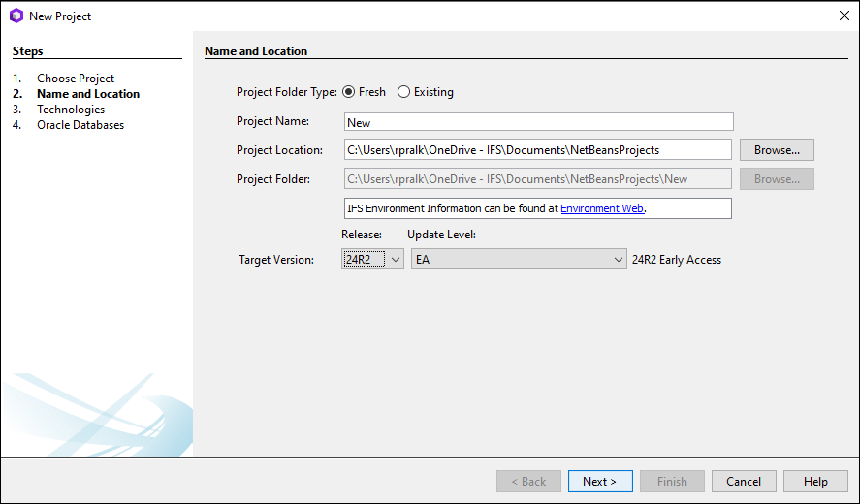Click the Oracle Databases step
This screenshot has width=860, height=504.
click(x=80, y=125)
